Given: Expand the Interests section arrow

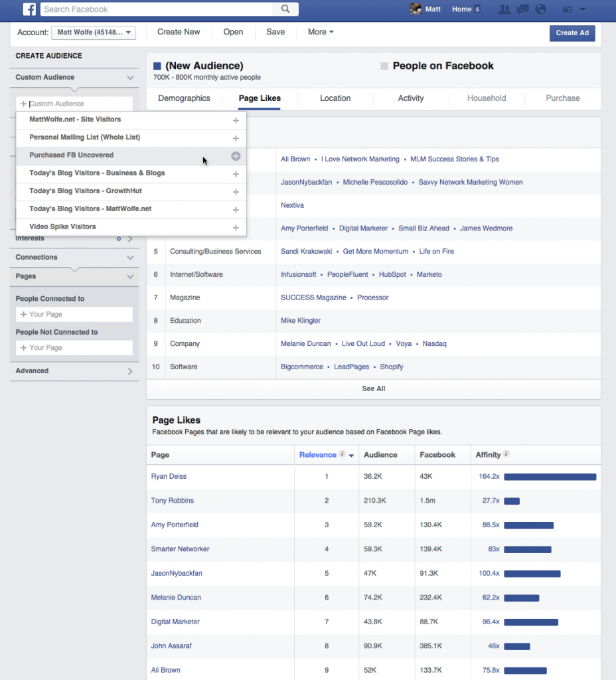Looking at the screenshot, I should [130, 238].
